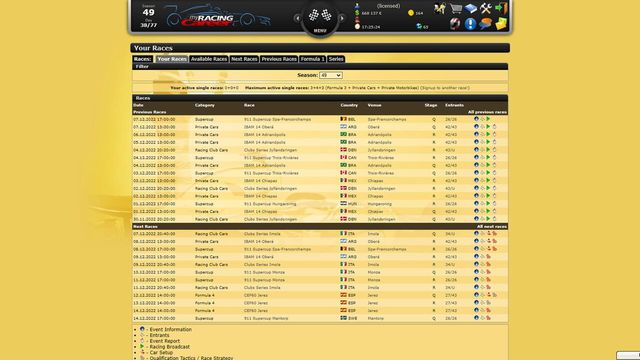Open qualification tactics for 07.12.2022 20:40 Clubs Series Imola
Viewport: 640px width, 360px height.
point(494,234)
